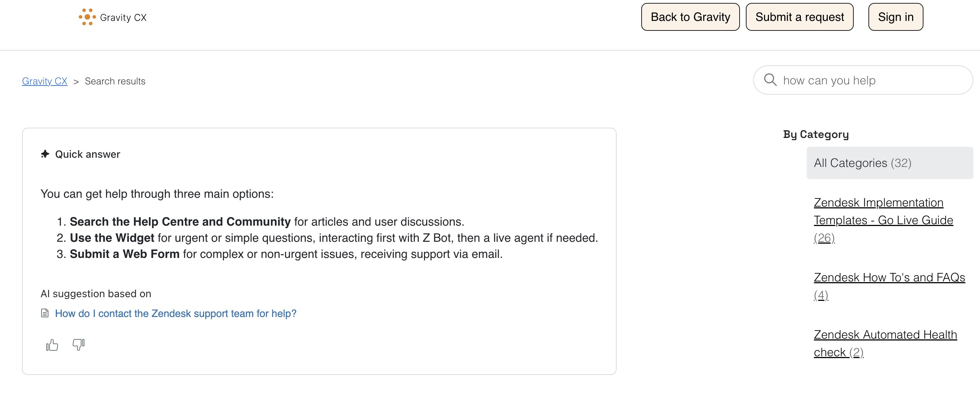
Task: Click the Quick answer heading
Action: (x=87, y=154)
